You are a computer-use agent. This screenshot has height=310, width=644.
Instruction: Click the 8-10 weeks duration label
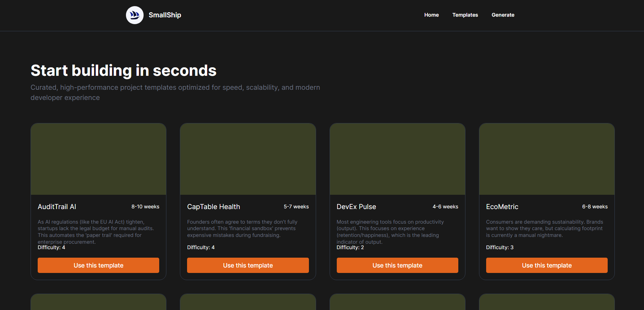(x=145, y=206)
